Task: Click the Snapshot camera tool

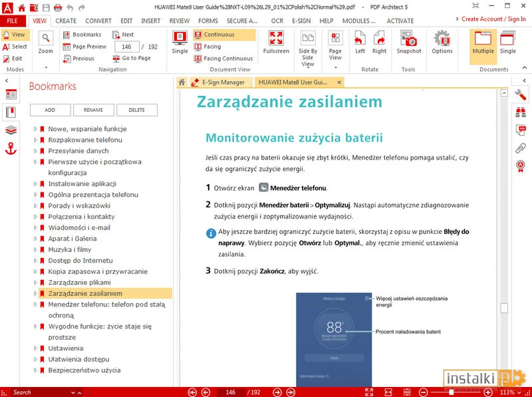Action: (409, 43)
